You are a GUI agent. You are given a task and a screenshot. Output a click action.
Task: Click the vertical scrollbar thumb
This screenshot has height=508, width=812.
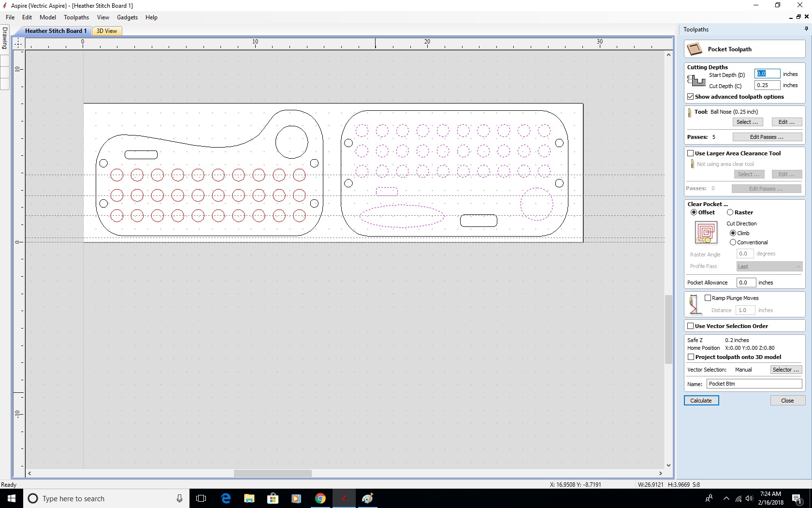click(x=668, y=329)
